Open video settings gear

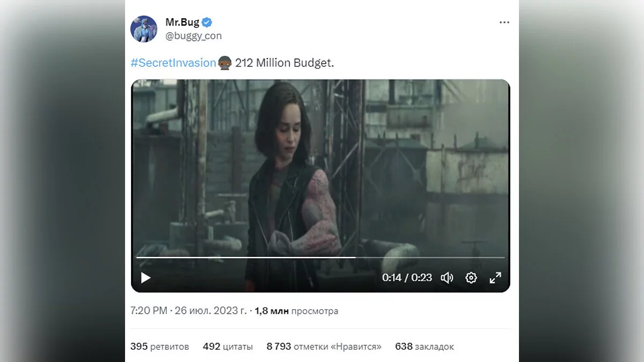click(x=471, y=278)
